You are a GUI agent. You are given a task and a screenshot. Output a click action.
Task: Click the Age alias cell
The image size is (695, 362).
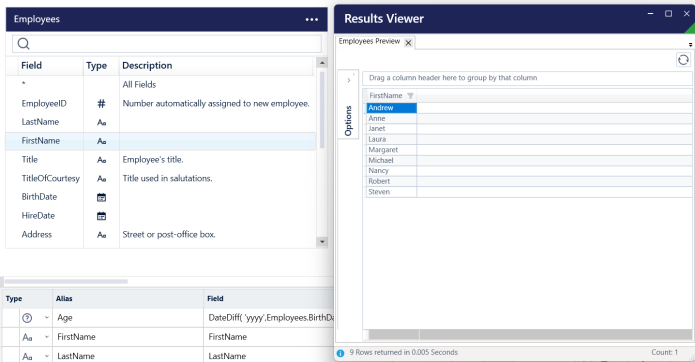128,318
